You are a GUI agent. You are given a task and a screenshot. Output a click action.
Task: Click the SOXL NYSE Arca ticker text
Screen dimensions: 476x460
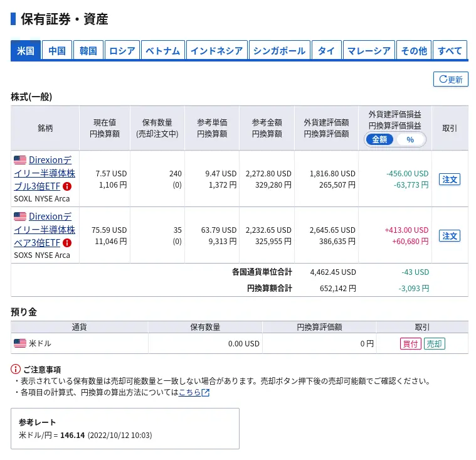(42, 199)
